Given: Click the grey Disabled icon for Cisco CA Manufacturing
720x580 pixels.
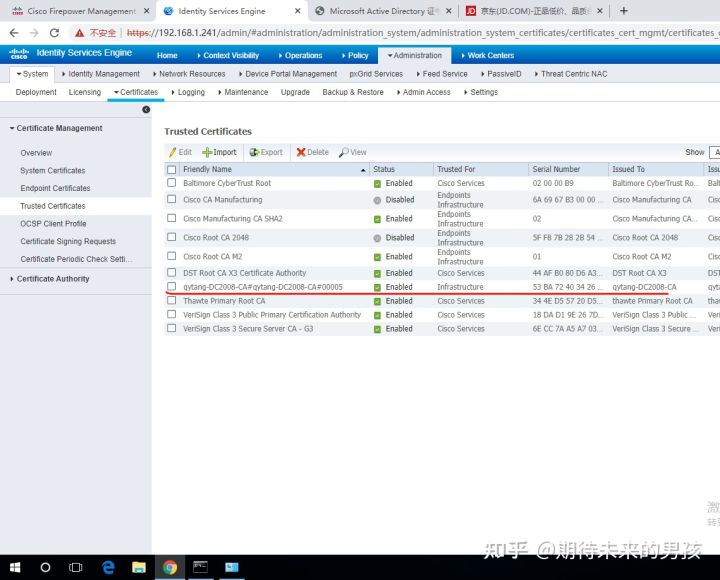Looking at the screenshot, I should coord(377,200).
